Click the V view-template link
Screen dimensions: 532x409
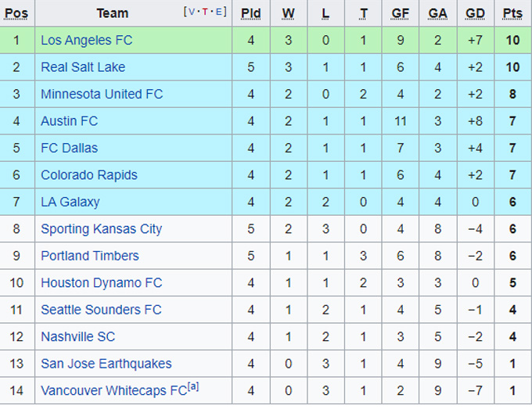coord(192,12)
